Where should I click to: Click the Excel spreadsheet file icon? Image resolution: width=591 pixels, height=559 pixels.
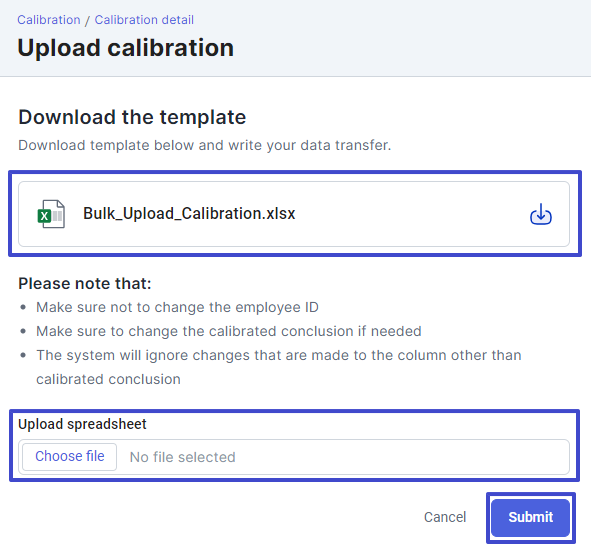(x=51, y=214)
